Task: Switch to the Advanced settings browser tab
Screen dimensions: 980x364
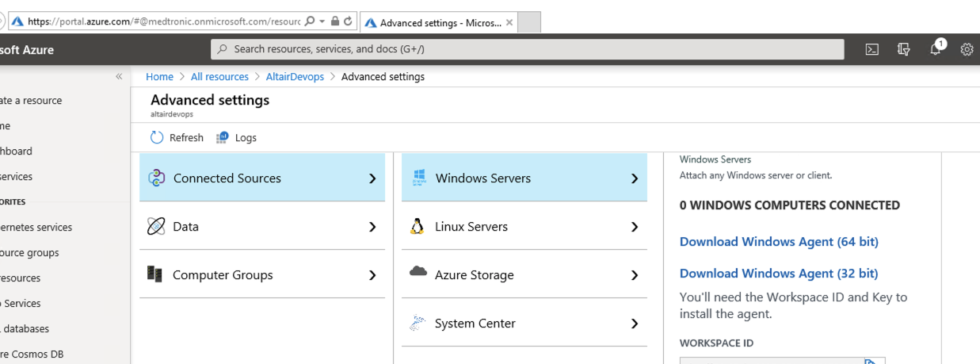Action: [x=440, y=23]
